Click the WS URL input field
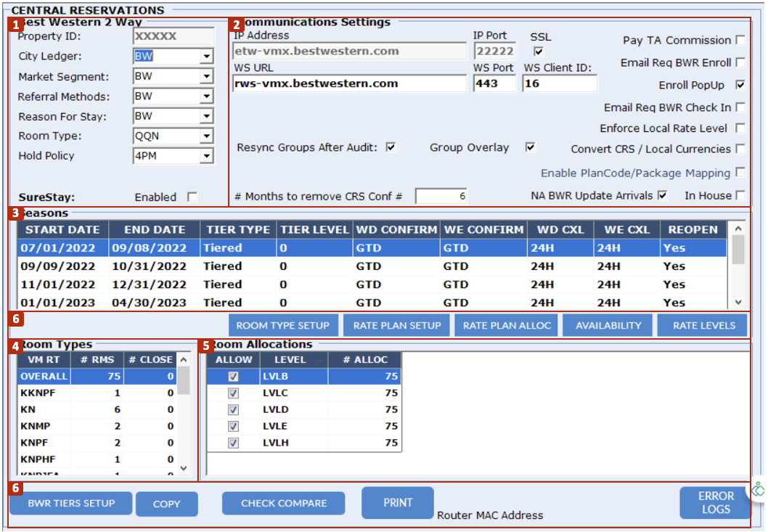Screen dimensions: 768x532 pos(349,83)
